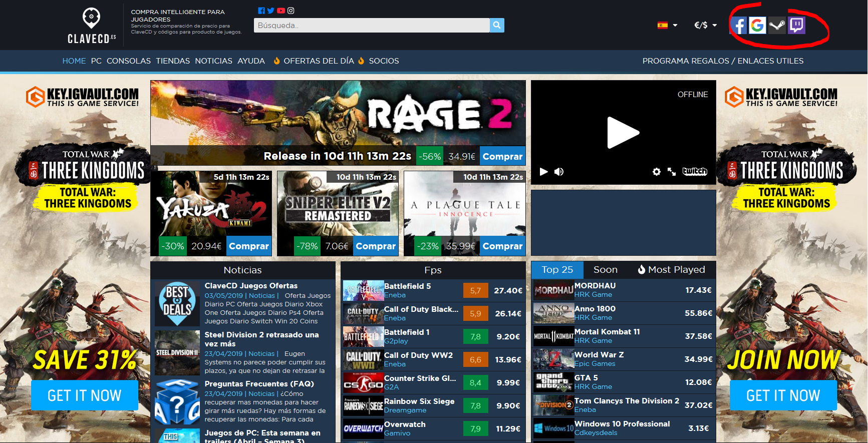This screenshot has height=443, width=868.
Task: Click the Búsqueda search field
Action: 371,25
